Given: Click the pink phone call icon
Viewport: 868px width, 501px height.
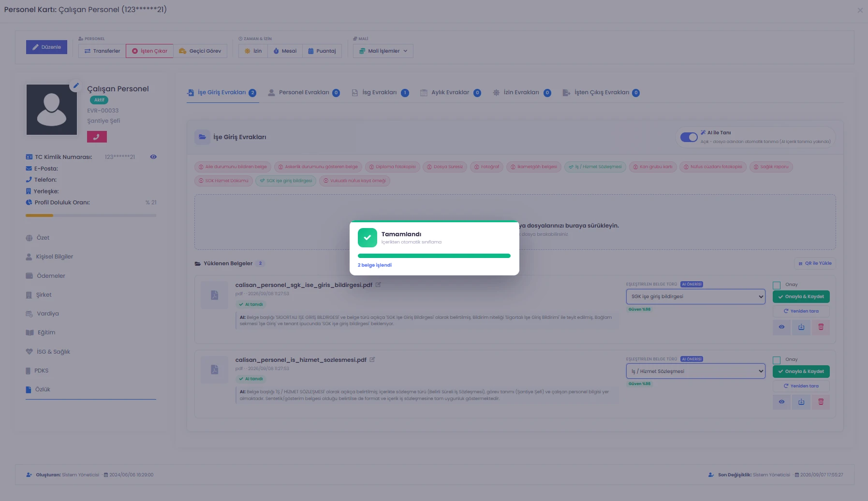Looking at the screenshot, I should click(97, 137).
